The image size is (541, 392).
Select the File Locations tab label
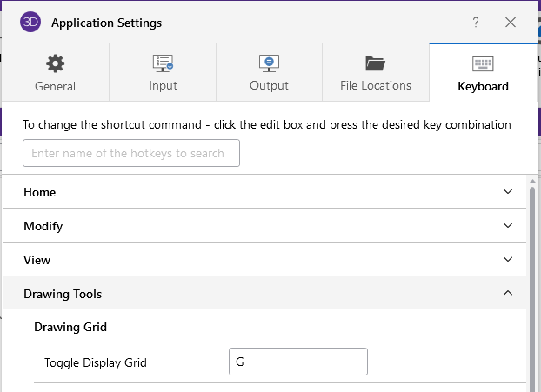point(376,85)
